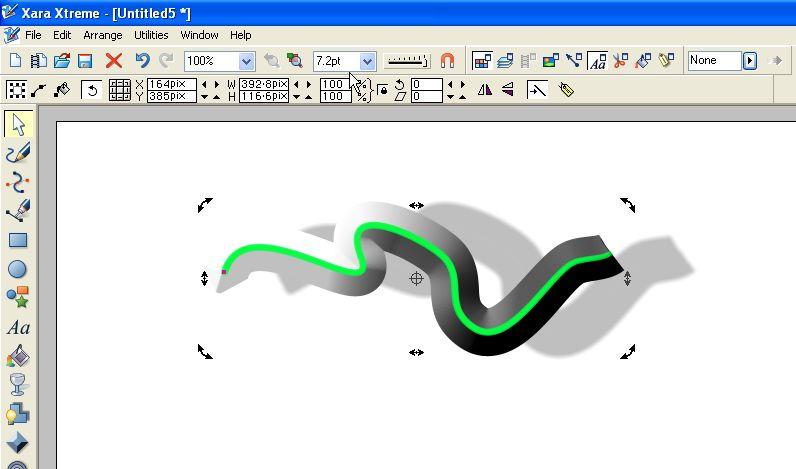
Task: Open the Clipart Gallery scissors icon
Action: 620,61
